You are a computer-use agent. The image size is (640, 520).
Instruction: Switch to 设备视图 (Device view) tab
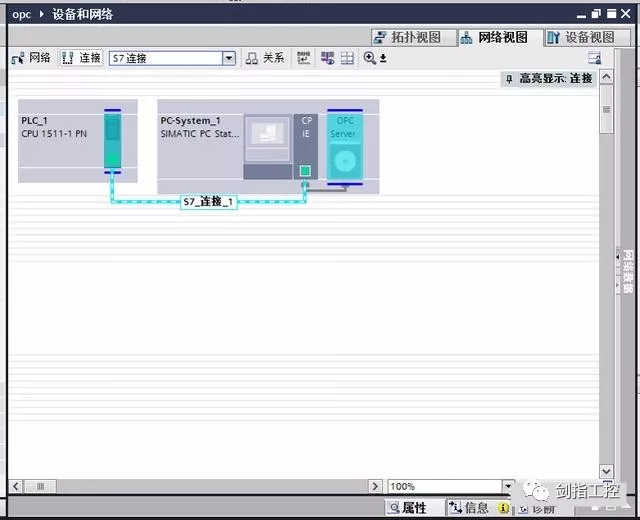[x=581, y=37]
